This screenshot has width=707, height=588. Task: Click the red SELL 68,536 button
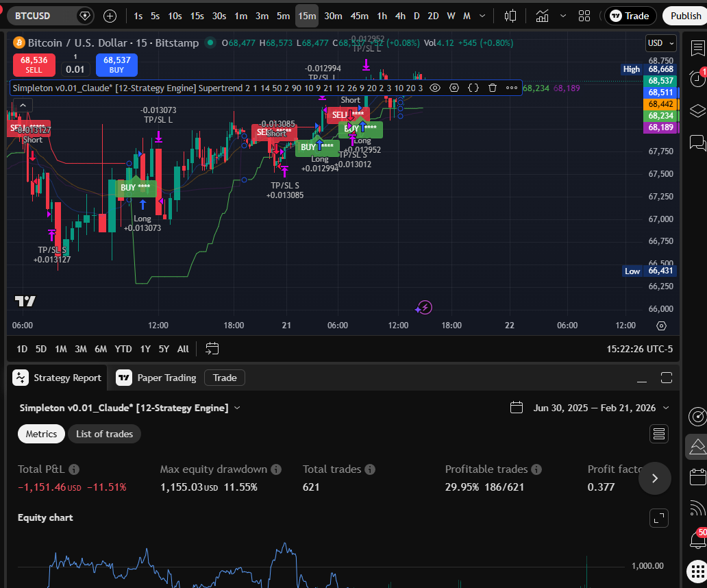34,64
